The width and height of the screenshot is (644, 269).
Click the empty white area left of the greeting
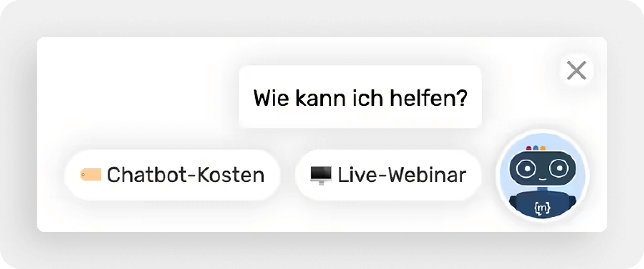tap(138, 96)
